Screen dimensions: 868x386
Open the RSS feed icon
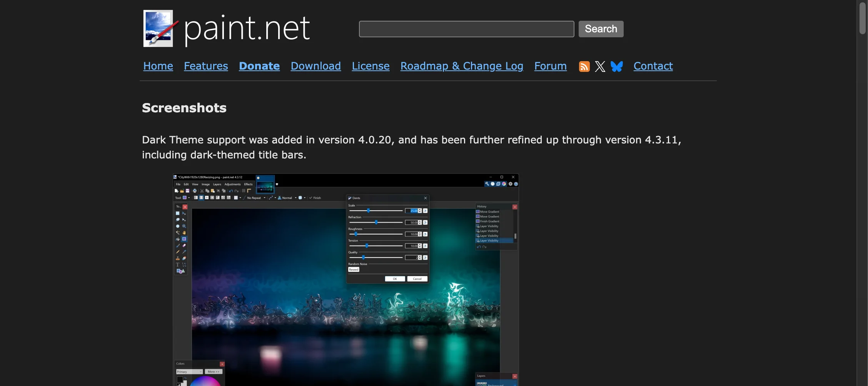pyautogui.click(x=584, y=67)
